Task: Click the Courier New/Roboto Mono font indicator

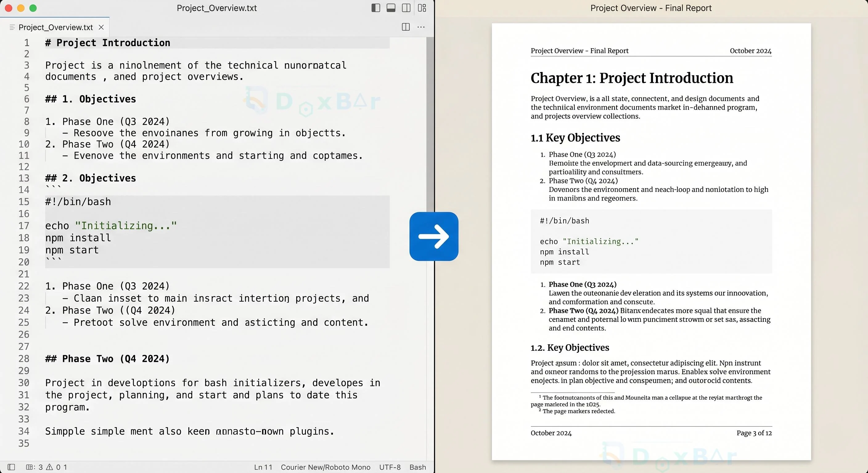Action: pos(325,467)
